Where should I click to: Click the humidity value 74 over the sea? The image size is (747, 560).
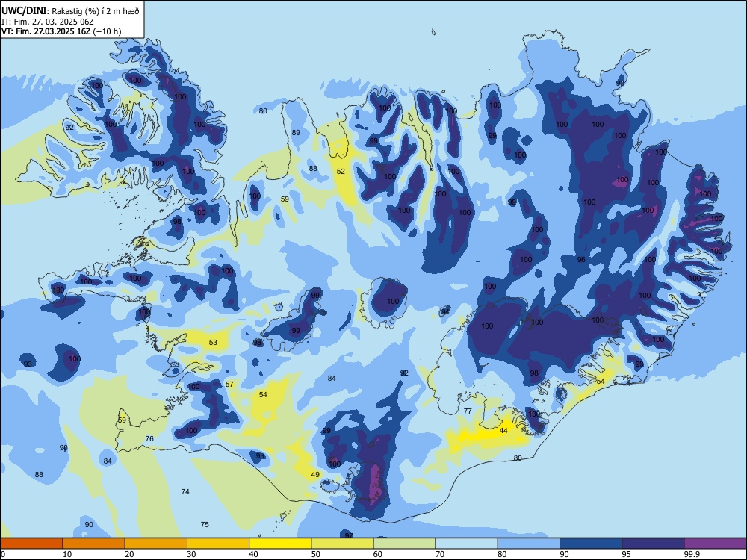click(185, 491)
